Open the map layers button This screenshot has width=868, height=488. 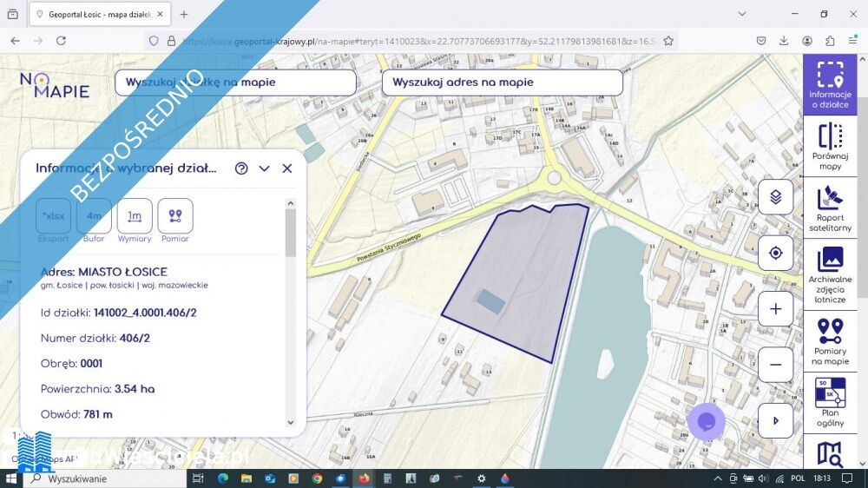(x=775, y=197)
